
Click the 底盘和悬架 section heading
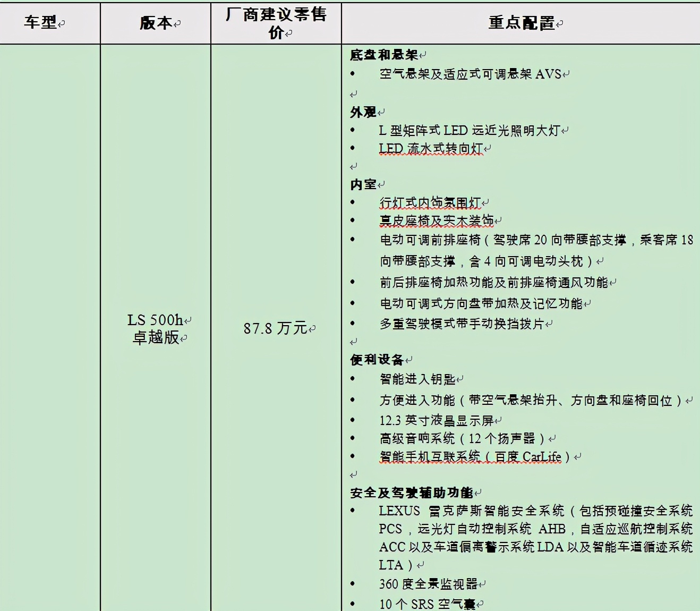point(384,55)
